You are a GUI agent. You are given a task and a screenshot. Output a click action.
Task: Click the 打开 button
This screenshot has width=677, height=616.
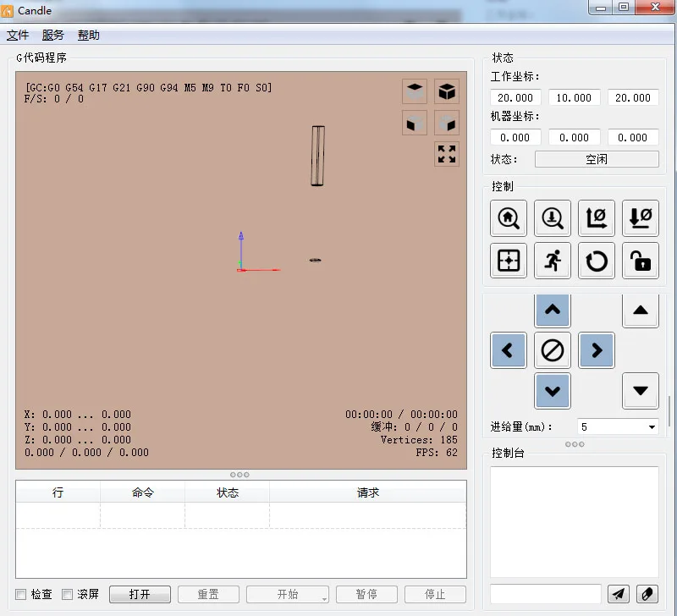[x=140, y=594]
